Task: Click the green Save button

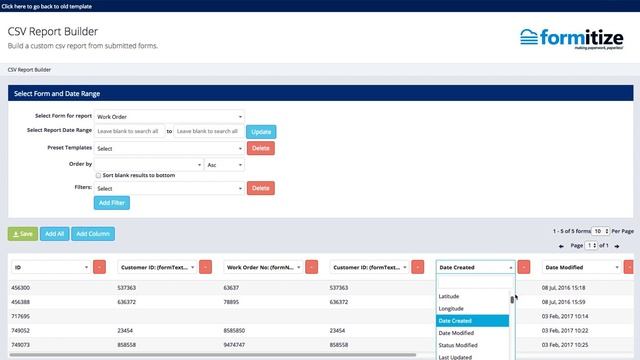Action: tap(23, 234)
